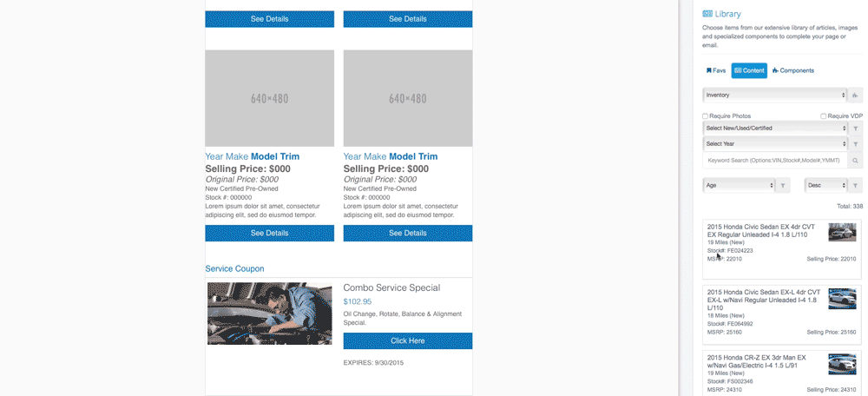Focus the Keyword Search input field
This screenshot has height=396, width=868.
(775, 161)
